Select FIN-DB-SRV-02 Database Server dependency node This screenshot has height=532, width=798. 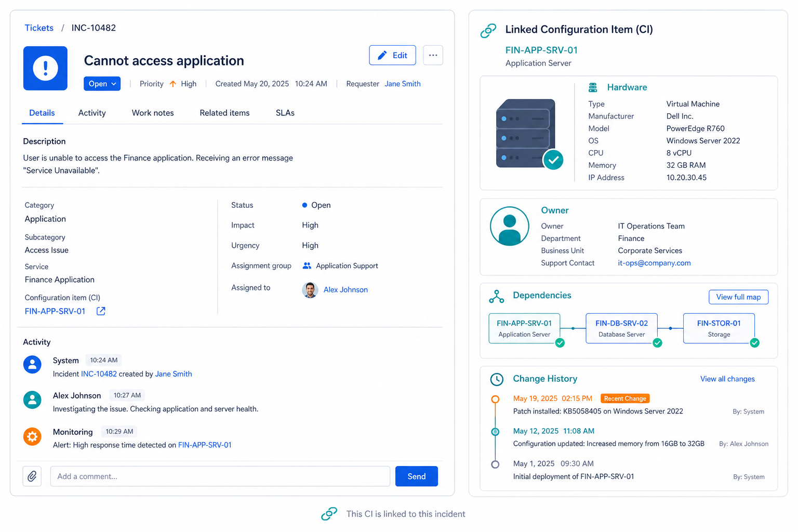(621, 328)
